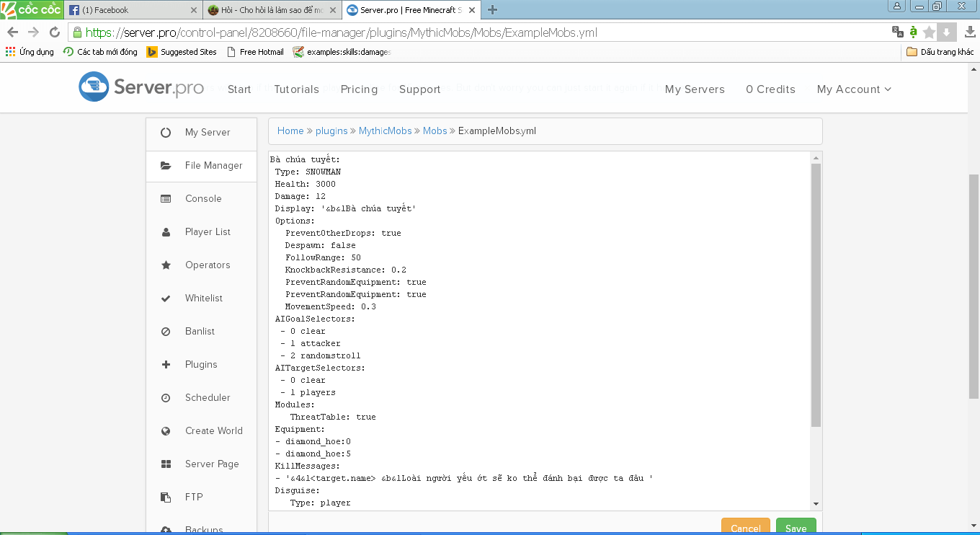Click the Operators star icon
The width and height of the screenshot is (980, 535).
(x=166, y=265)
